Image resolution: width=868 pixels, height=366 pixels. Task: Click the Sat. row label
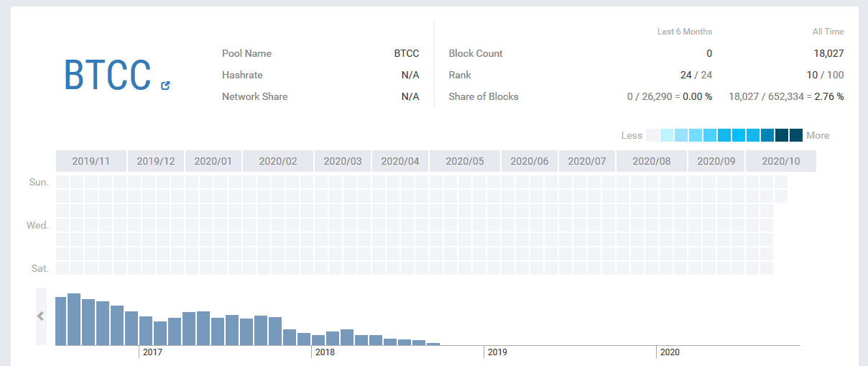40,268
